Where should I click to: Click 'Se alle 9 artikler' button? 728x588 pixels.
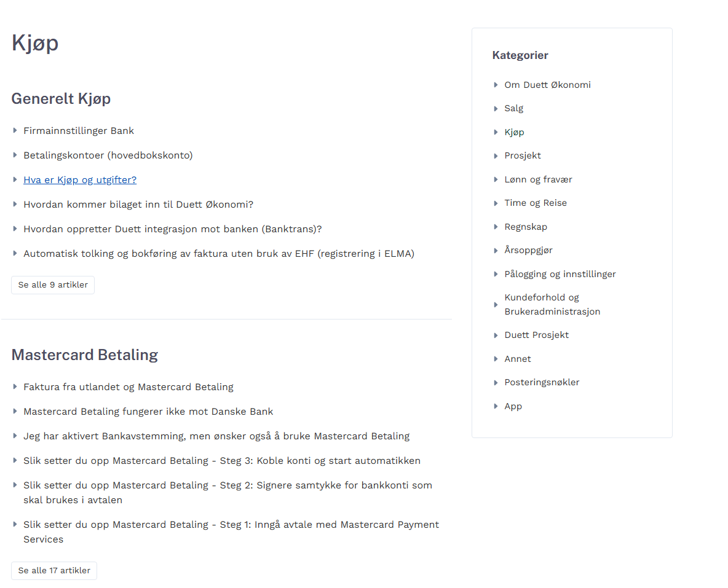click(x=53, y=285)
